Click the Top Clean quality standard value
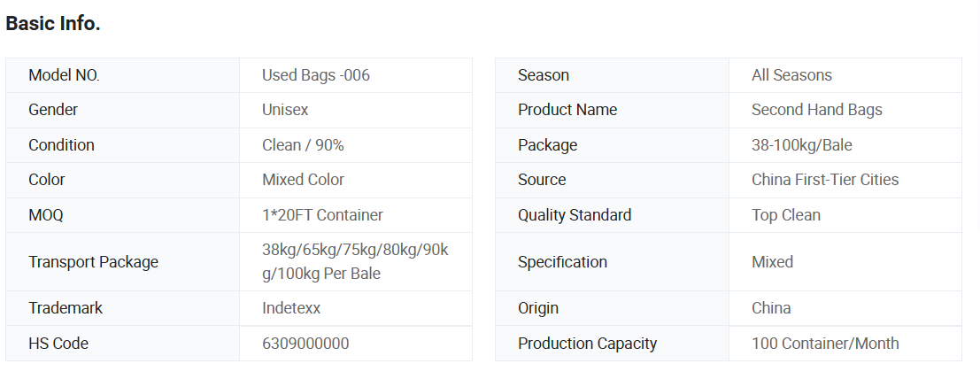Screen dimensions: 980x387 coord(785,215)
